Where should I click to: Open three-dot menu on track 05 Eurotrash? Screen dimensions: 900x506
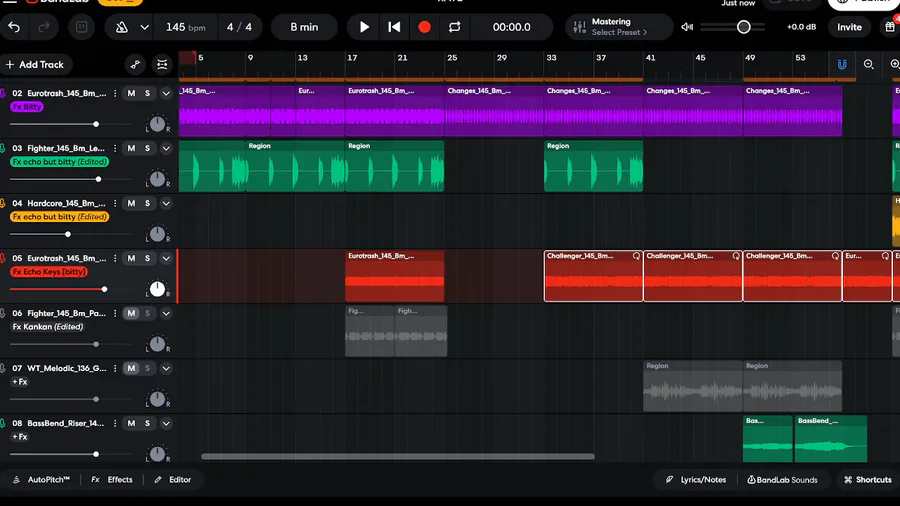click(x=115, y=258)
